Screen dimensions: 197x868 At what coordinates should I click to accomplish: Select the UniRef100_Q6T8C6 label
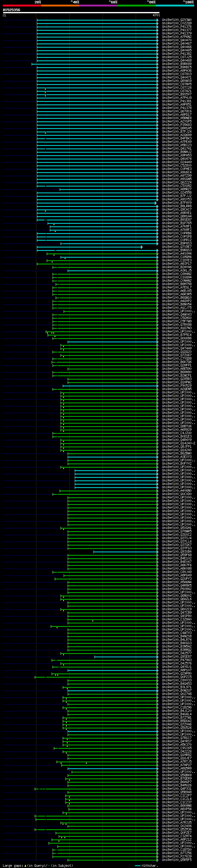177,111
